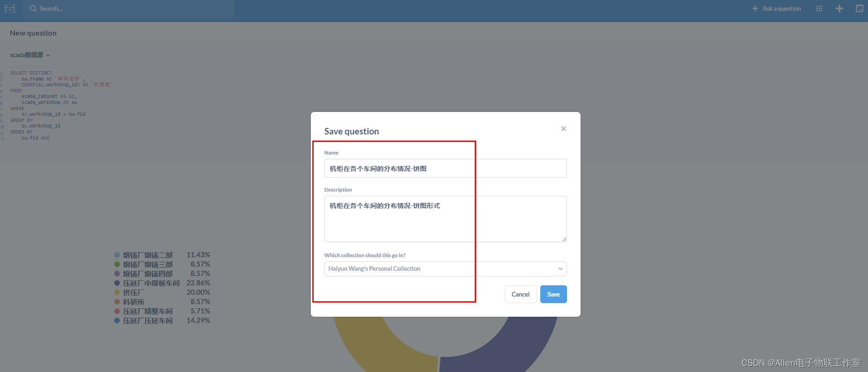Click the Description text area

445,219
